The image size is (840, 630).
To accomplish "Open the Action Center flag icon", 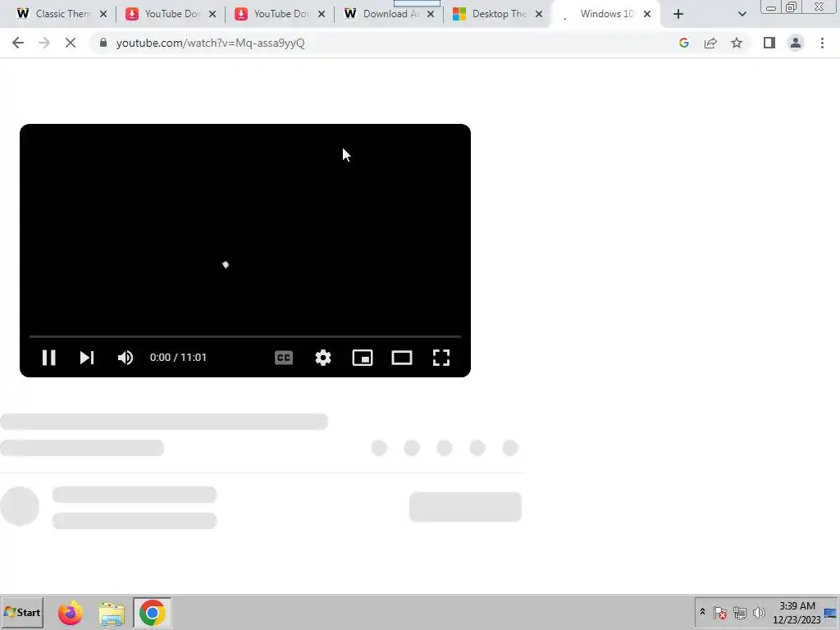I will [720, 613].
